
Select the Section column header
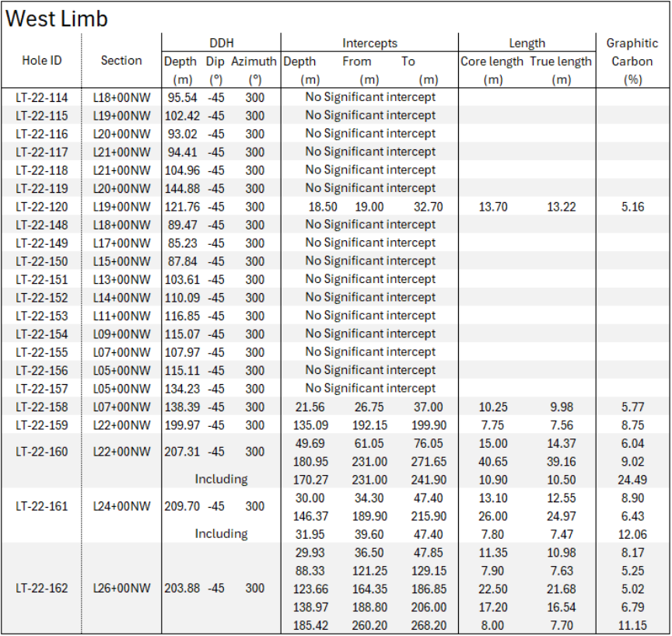point(121,61)
